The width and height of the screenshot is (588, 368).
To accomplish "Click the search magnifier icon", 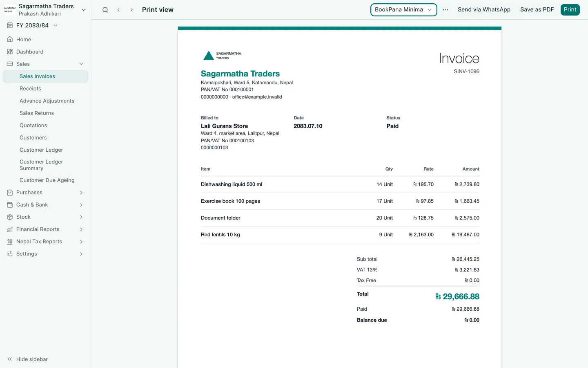I will coord(105,10).
